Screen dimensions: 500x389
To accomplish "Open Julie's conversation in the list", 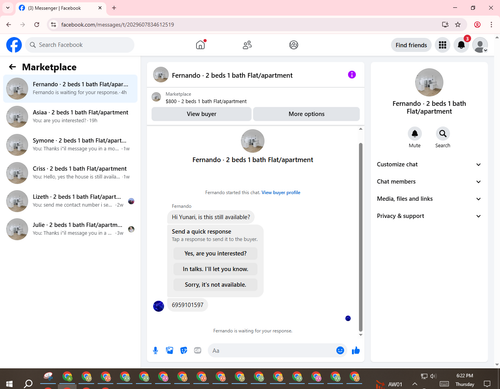I will click(x=70, y=229).
